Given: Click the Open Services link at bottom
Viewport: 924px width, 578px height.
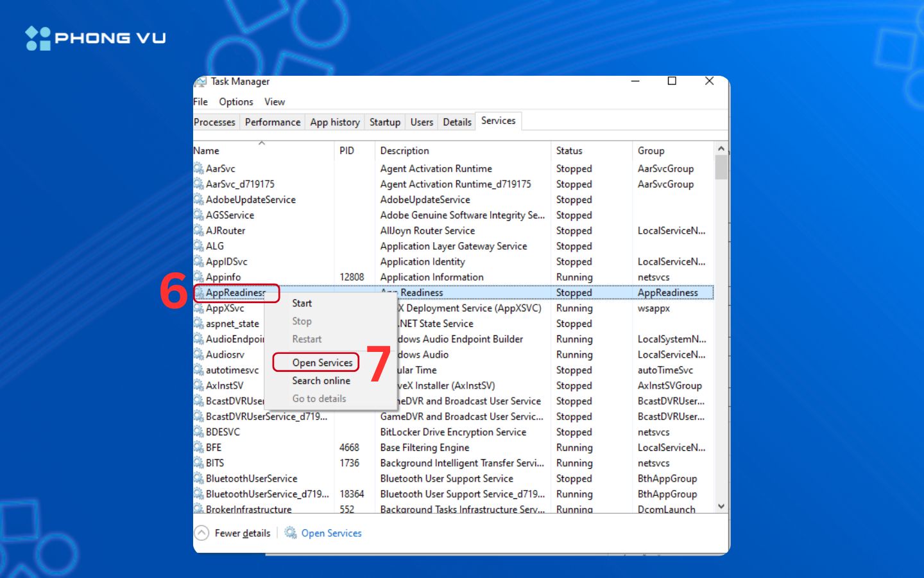Looking at the screenshot, I should click(331, 533).
